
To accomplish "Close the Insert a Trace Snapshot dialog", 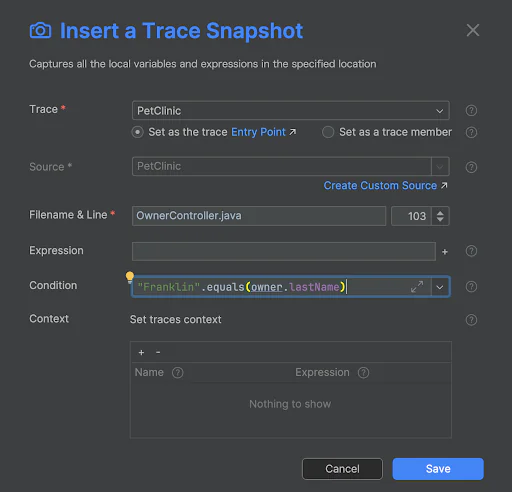I will (x=473, y=30).
